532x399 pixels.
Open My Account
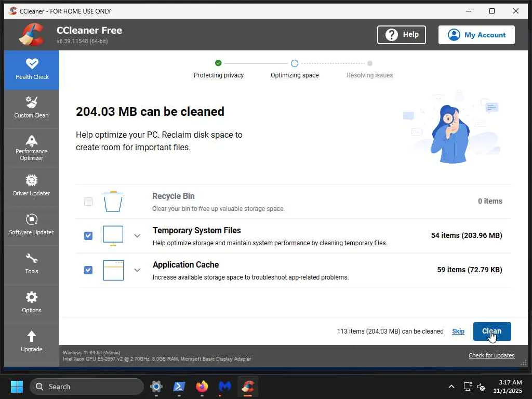(x=476, y=35)
